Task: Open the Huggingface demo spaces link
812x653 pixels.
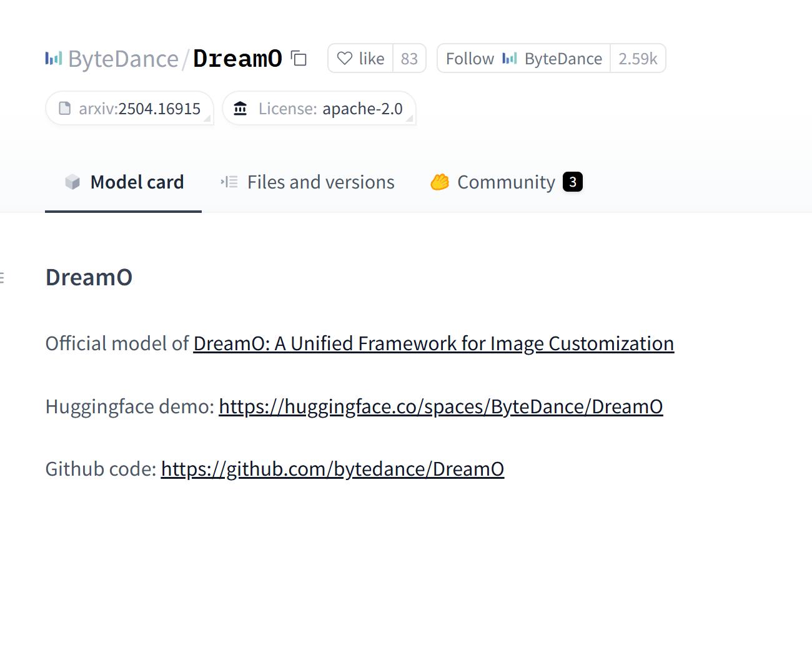Action: tap(441, 406)
